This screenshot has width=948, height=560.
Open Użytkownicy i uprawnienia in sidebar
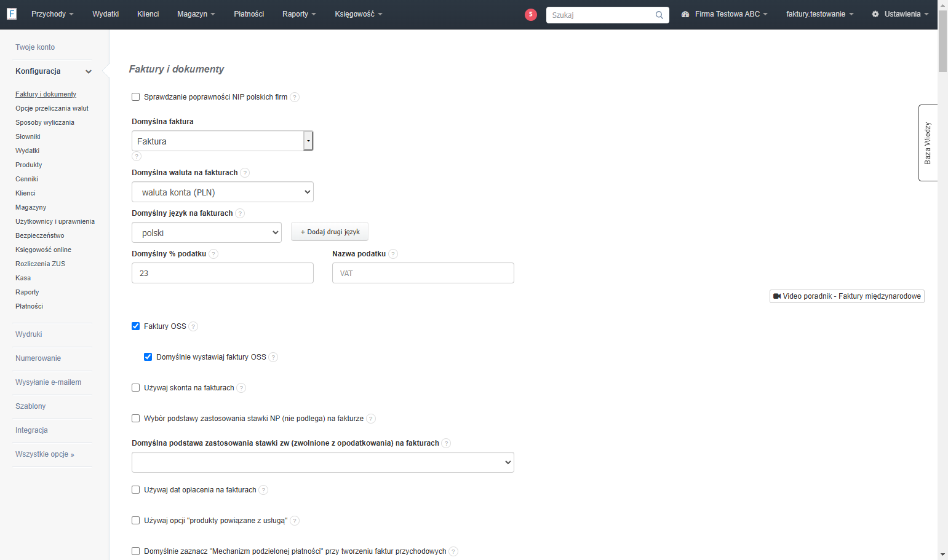(55, 221)
